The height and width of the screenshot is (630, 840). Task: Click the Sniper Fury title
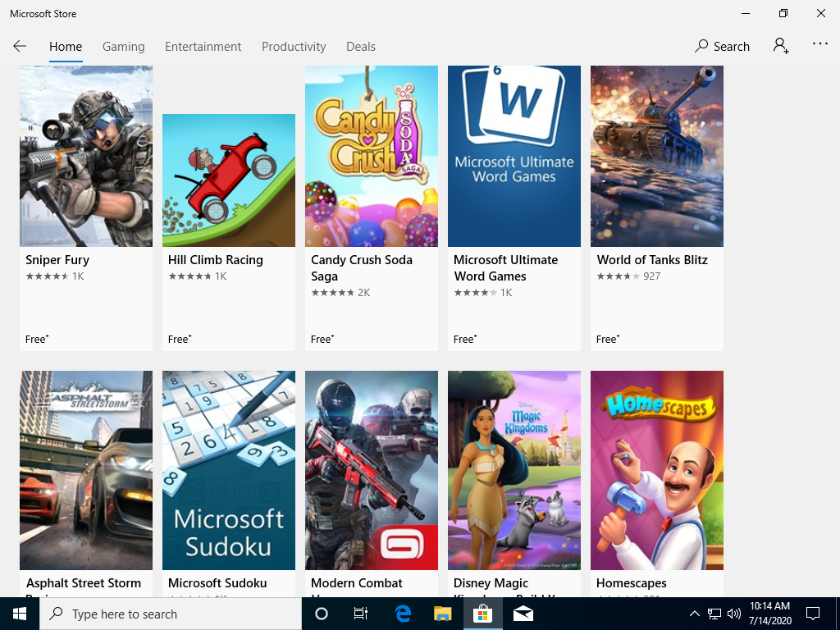(x=57, y=260)
